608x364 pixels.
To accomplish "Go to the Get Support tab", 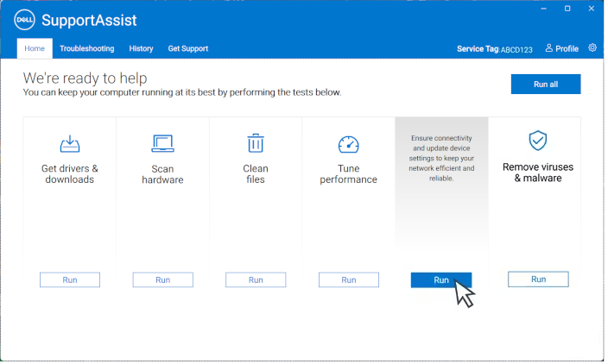I will 188,48.
